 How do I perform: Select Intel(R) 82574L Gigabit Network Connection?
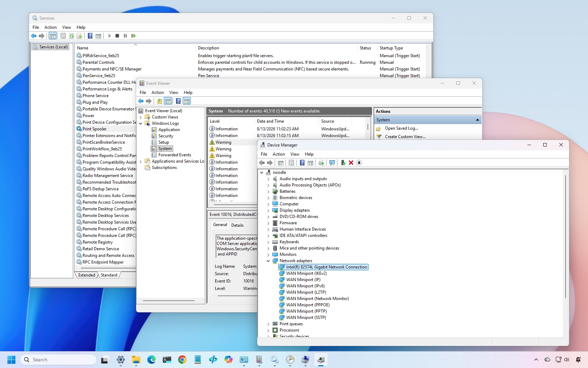click(323, 267)
